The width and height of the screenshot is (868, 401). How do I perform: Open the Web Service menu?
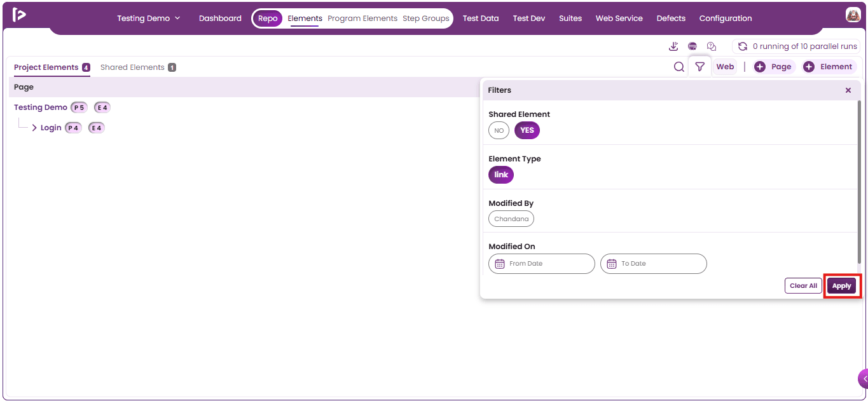(619, 18)
